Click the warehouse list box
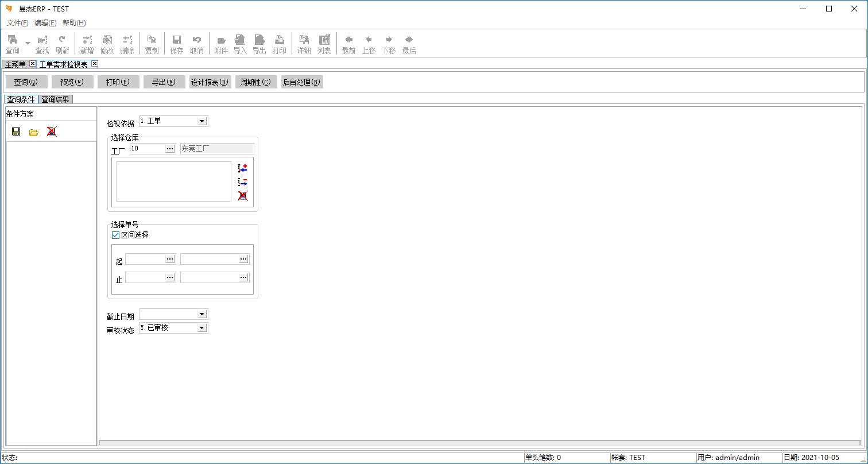868x464 pixels. coord(173,181)
